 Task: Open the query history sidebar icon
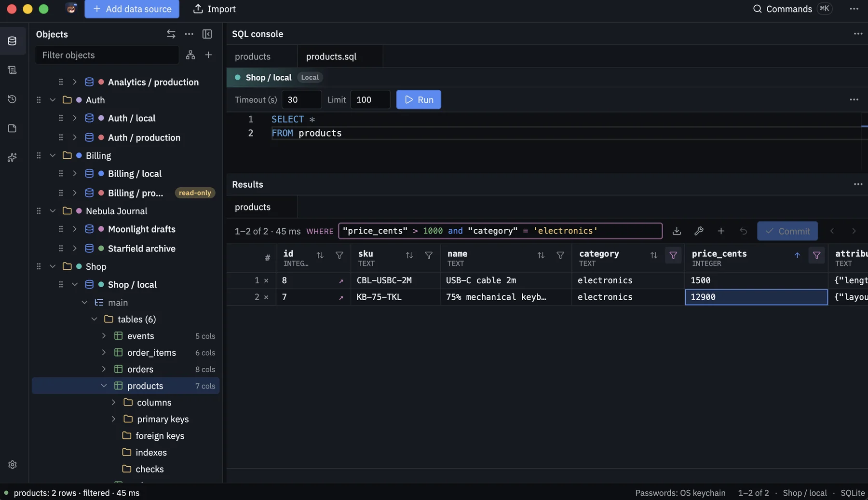[13, 99]
